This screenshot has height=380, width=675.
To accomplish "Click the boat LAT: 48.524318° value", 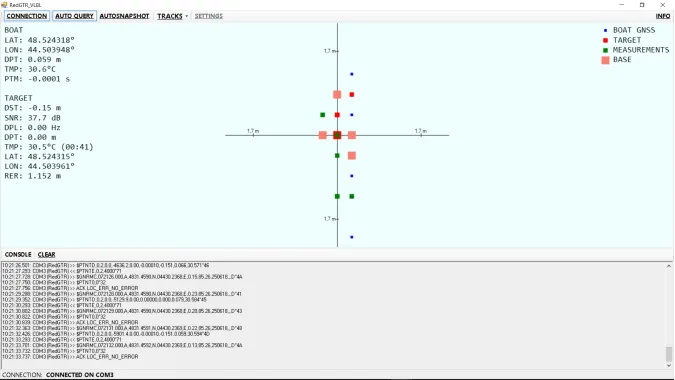I will (40, 40).
